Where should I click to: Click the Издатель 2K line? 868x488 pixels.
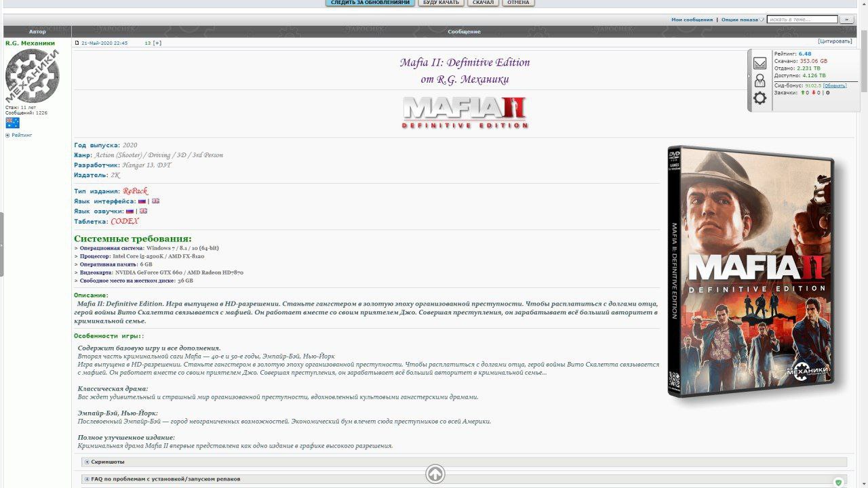(x=97, y=175)
